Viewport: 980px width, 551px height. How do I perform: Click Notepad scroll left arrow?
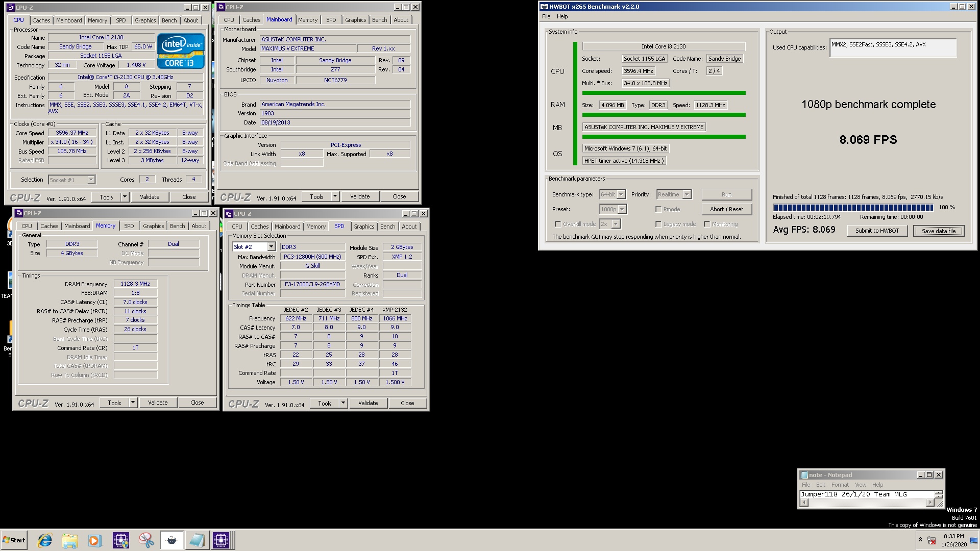804,503
